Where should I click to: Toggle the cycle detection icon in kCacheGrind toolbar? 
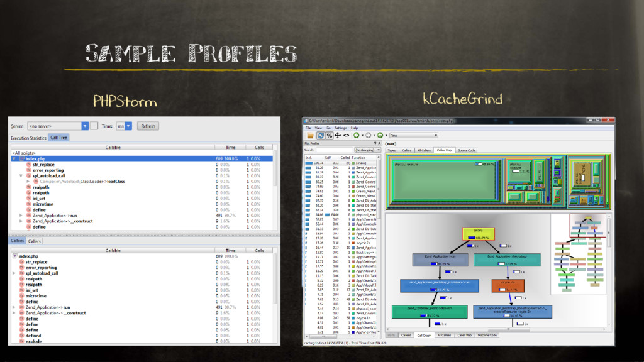click(x=321, y=136)
